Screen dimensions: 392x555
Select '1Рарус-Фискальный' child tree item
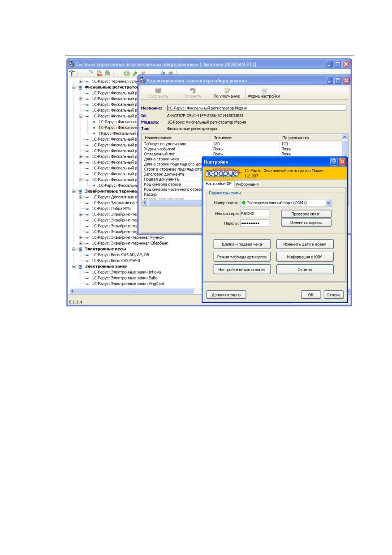(x=117, y=133)
